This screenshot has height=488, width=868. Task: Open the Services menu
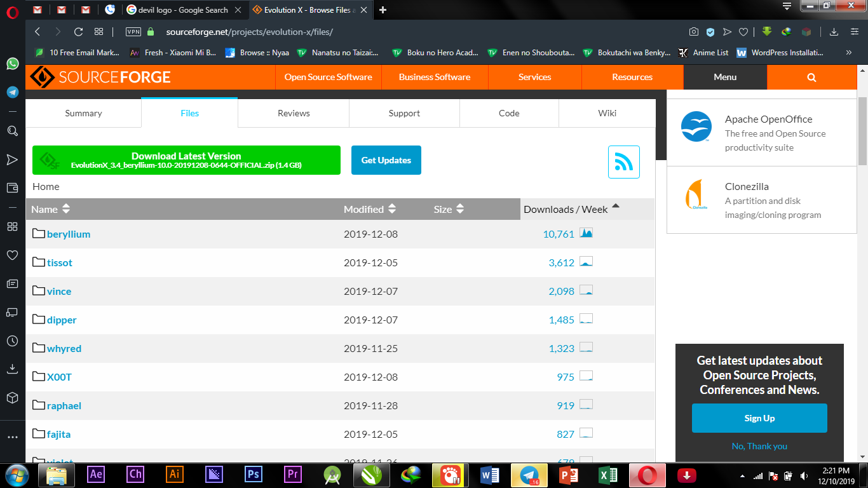pos(534,77)
